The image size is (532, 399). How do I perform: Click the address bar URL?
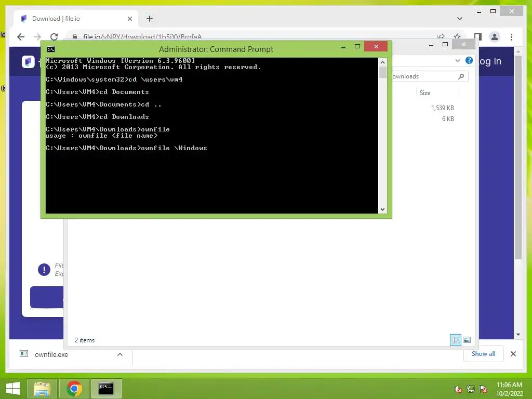click(142, 37)
